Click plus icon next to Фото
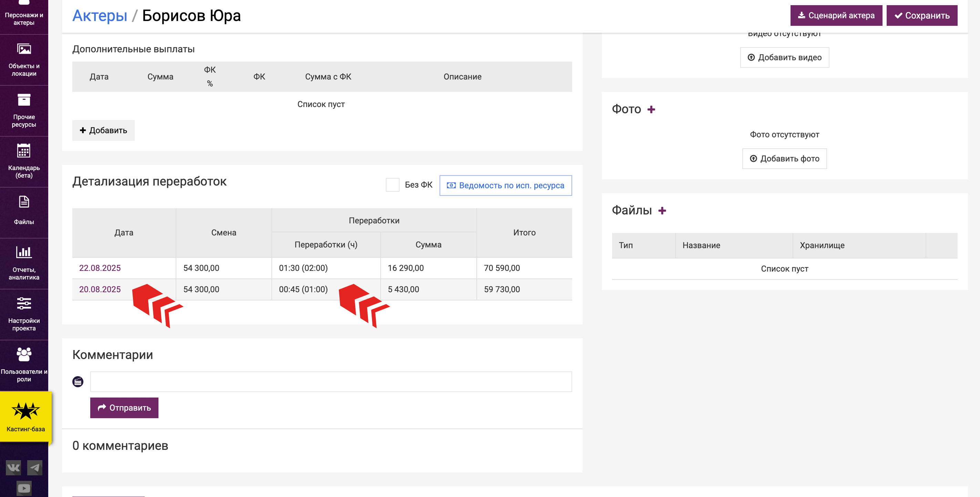Screen dimensions: 980x497 pyautogui.click(x=651, y=109)
